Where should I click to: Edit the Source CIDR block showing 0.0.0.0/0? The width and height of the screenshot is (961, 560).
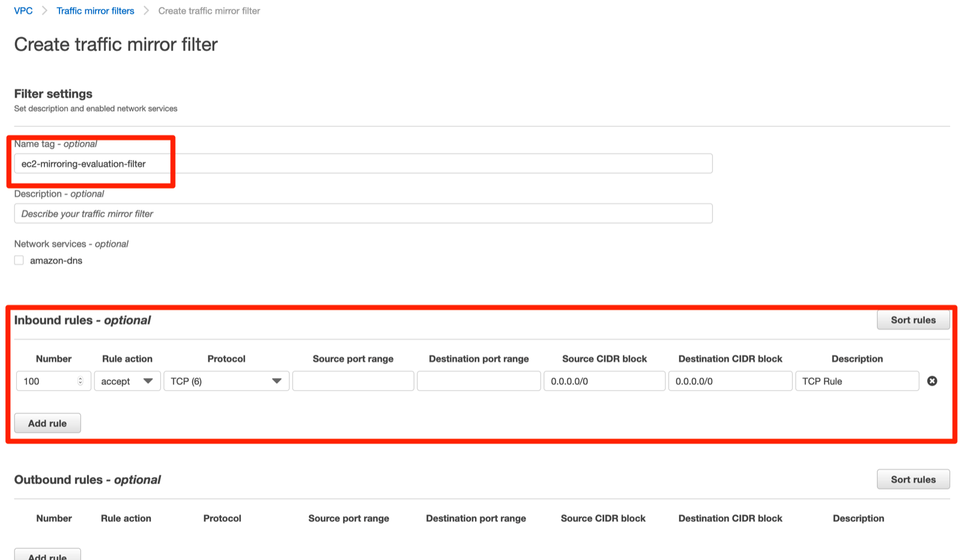point(604,381)
